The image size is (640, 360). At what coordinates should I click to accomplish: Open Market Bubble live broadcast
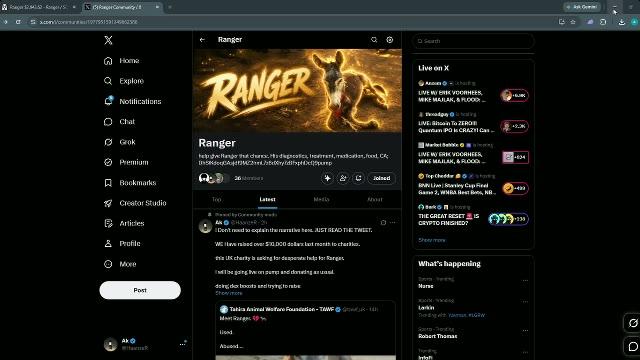coord(473,154)
